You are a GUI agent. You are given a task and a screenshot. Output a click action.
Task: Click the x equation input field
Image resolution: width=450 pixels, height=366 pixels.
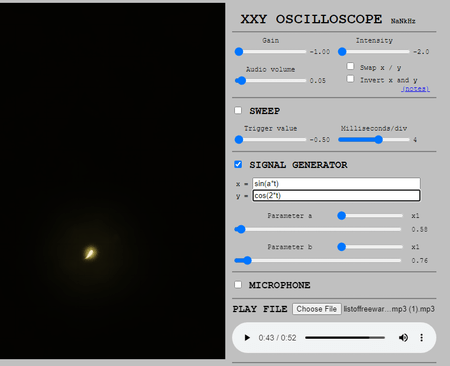pos(336,184)
